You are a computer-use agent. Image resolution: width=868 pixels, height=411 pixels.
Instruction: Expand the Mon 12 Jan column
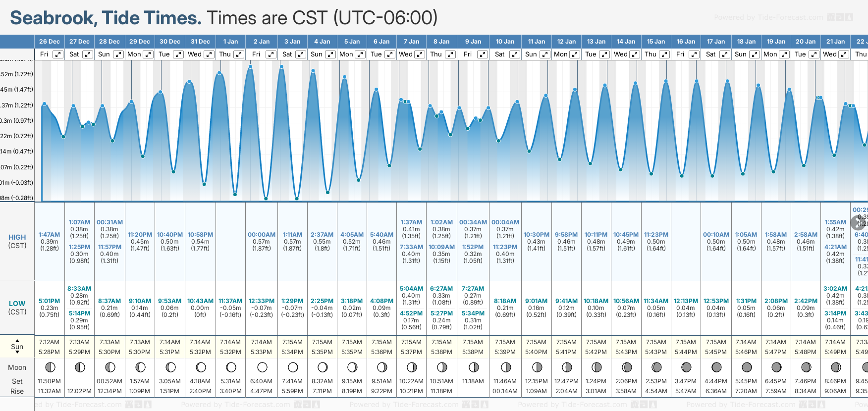pos(574,54)
